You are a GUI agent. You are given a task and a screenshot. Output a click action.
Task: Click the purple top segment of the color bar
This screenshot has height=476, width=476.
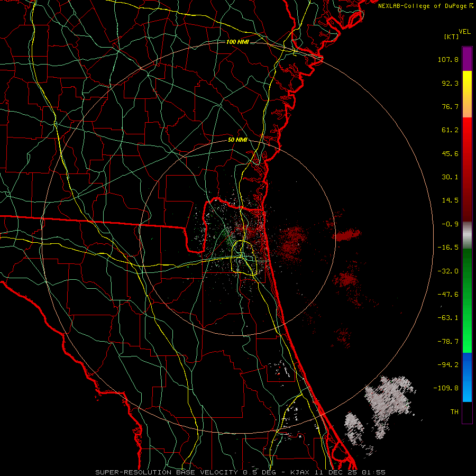[467, 59]
